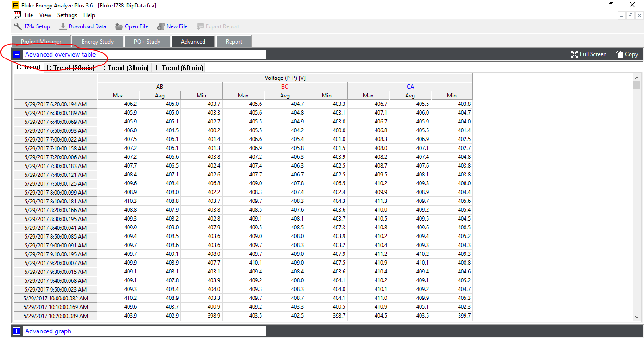
Task: Select row 5/29/2017 10:20:00.089 AM
Action: point(56,316)
